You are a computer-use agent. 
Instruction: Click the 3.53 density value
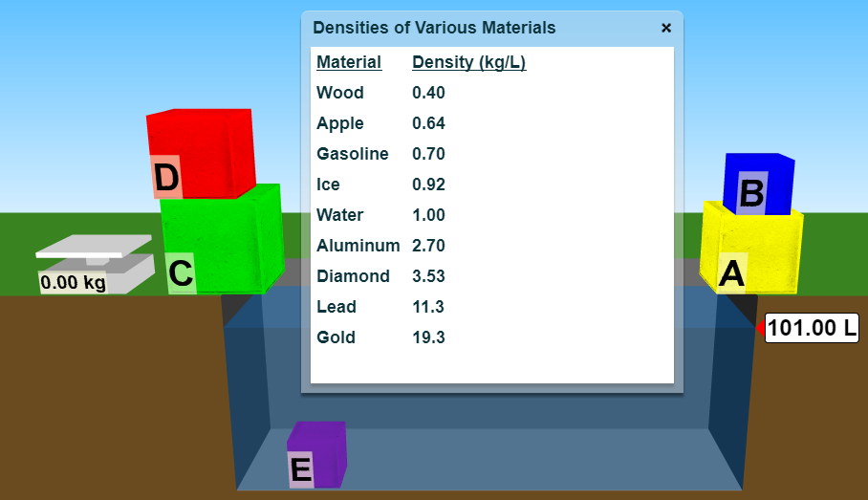tap(428, 275)
